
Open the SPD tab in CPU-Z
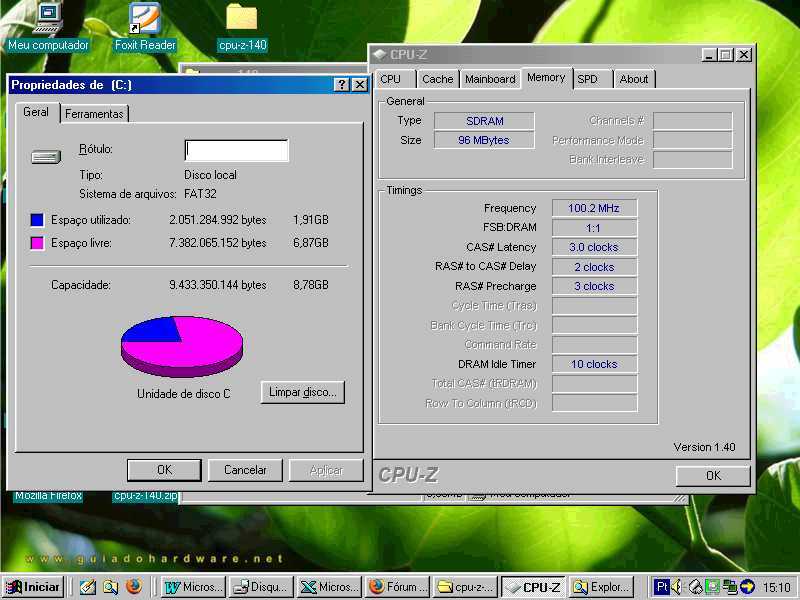[x=588, y=79]
